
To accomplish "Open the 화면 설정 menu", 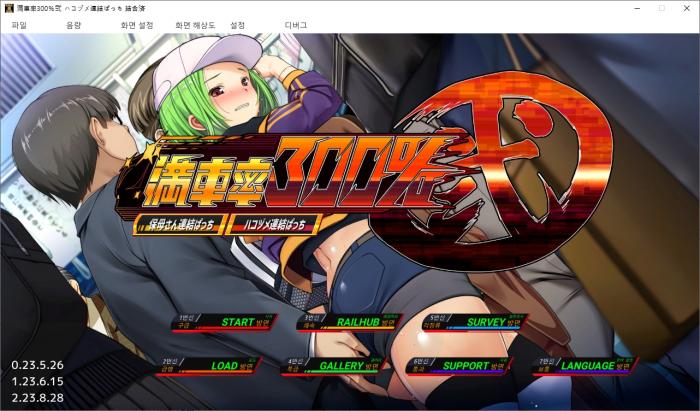I will 137,25.
